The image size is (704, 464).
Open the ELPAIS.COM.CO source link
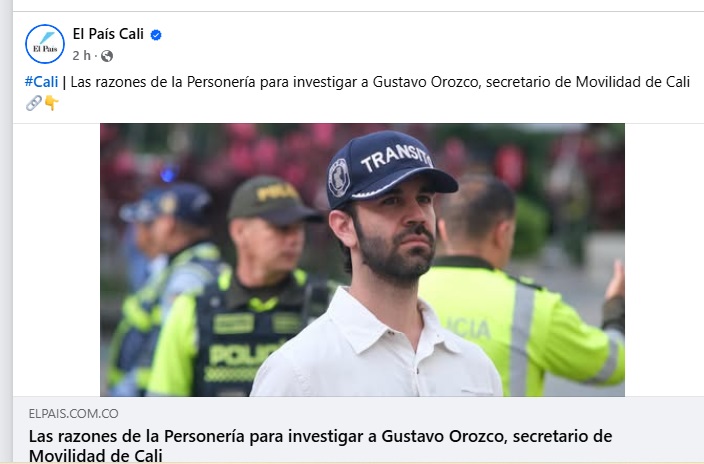coord(74,413)
